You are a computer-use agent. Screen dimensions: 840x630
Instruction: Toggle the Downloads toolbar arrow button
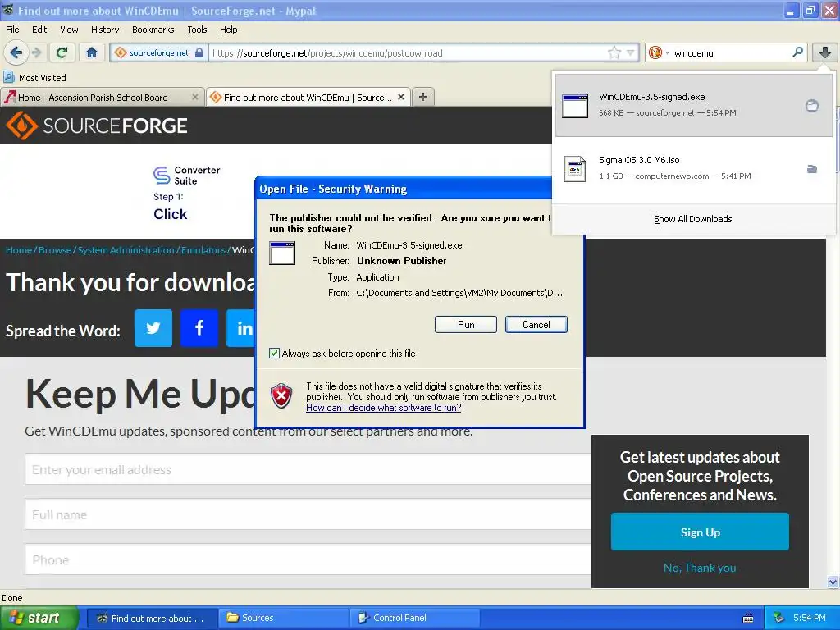825,52
